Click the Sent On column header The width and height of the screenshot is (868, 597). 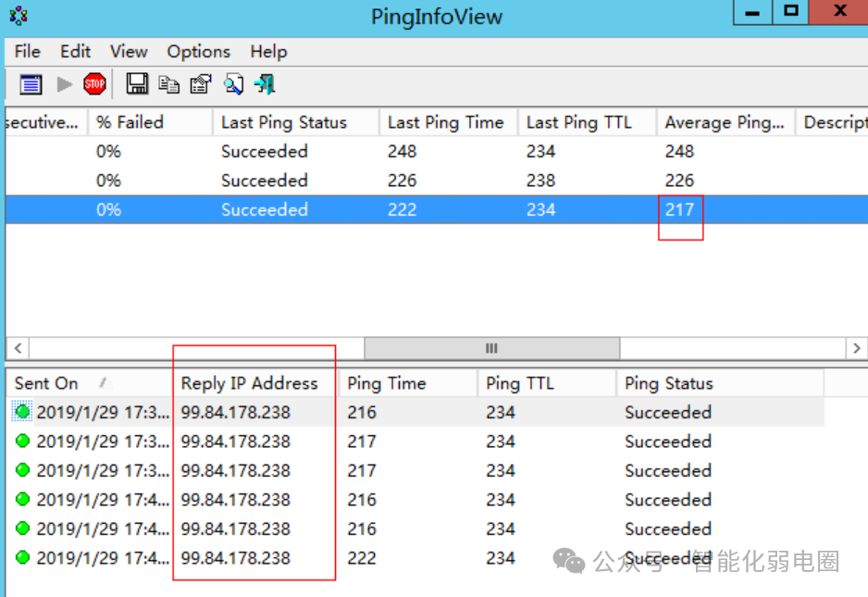pos(89,383)
